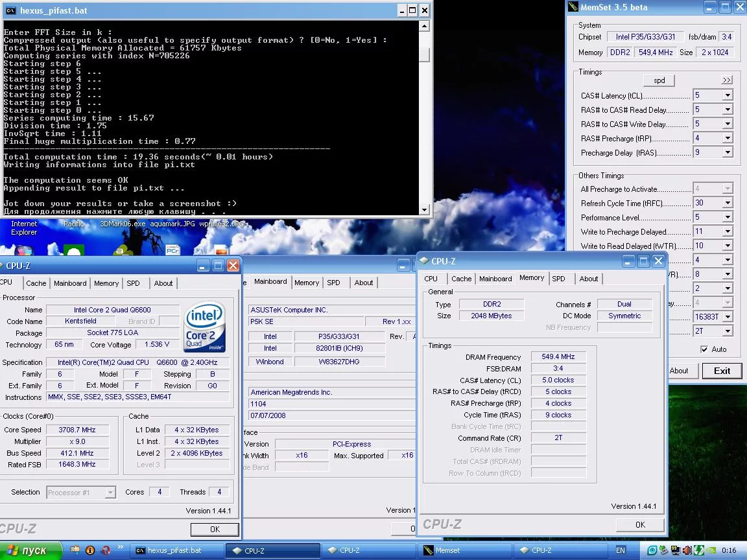Click the EN language indicator

[621, 550]
